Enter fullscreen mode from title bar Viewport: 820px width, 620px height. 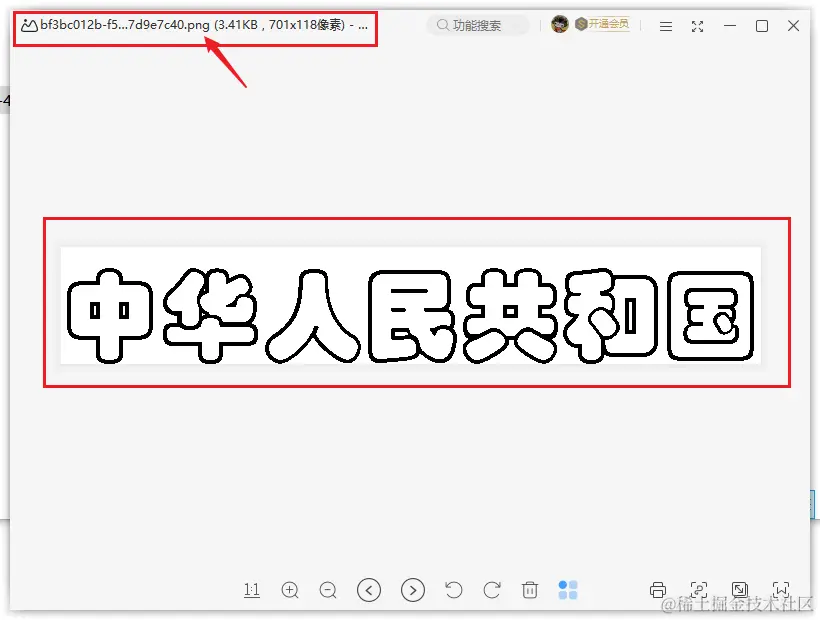point(697,26)
